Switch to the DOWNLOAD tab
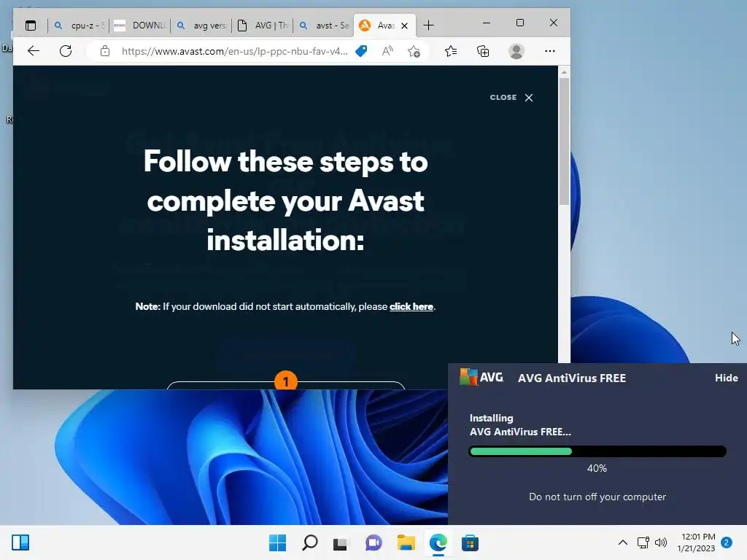Image resolution: width=747 pixels, height=560 pixels. tap(139, 26)
